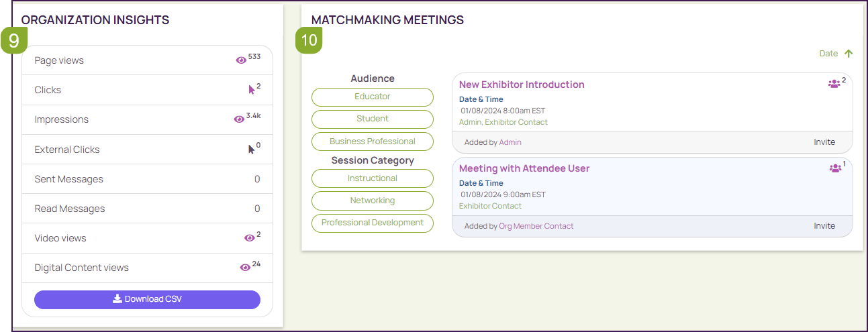Toggle the Student audience filter

(373, 119)
